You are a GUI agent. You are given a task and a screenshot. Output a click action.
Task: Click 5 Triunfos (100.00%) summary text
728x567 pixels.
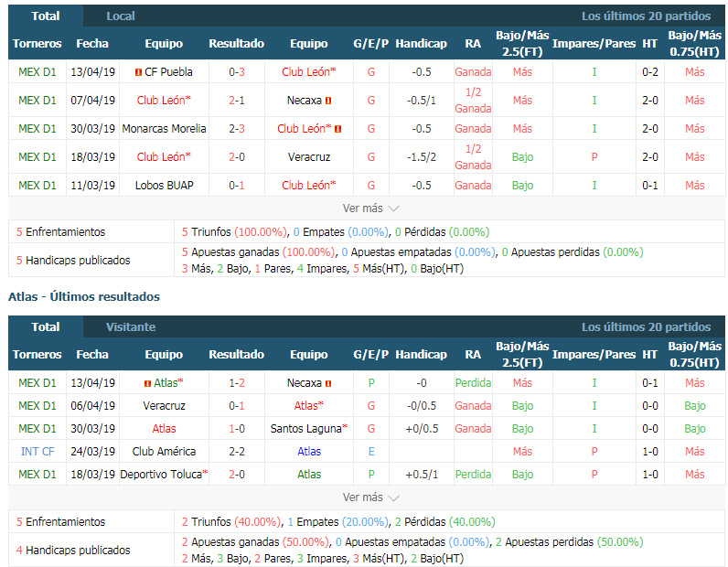coord(234,231)
